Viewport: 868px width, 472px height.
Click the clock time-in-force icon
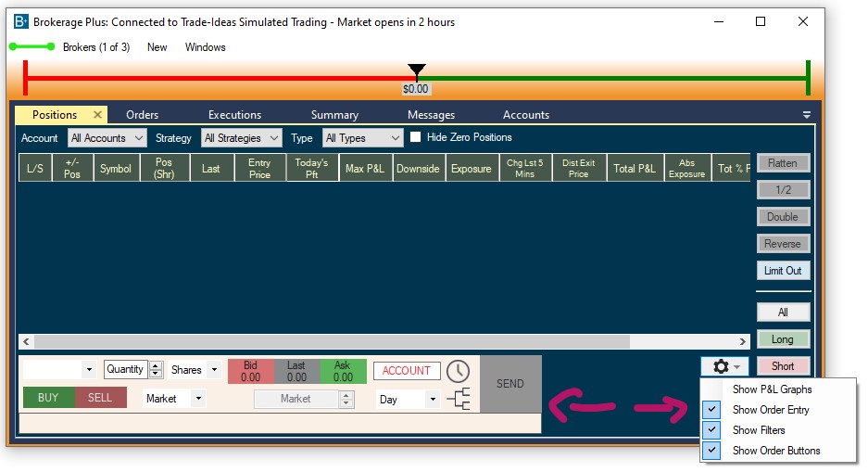point(458,371)
